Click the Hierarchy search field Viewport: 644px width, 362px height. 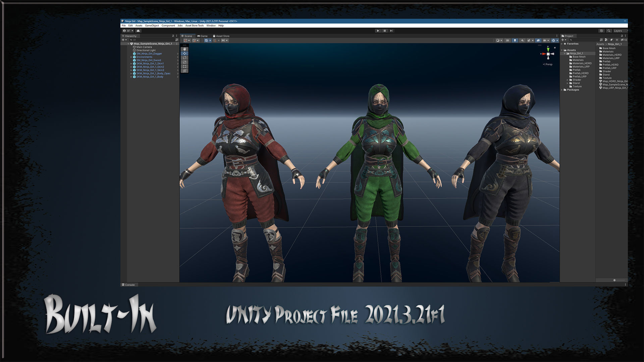click(152, 40)
